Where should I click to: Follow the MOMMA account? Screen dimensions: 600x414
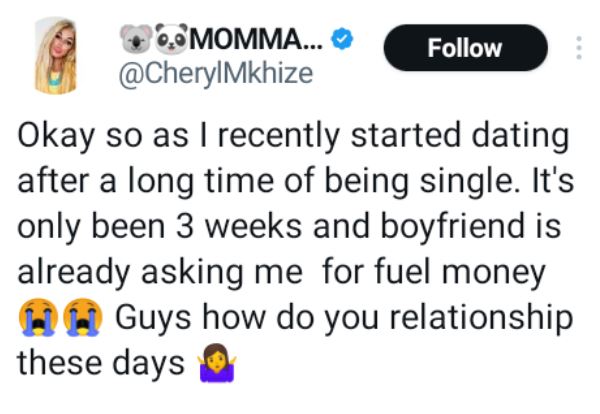point(466,48)
